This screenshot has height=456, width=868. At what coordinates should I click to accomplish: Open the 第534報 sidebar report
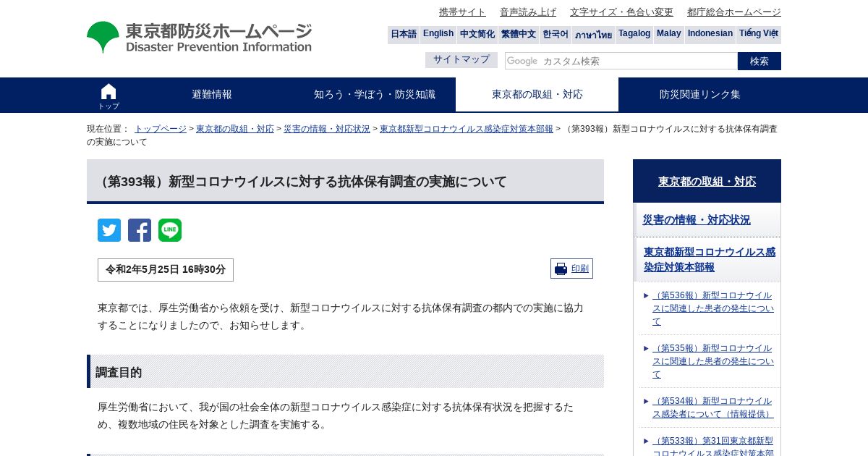(x=712, y=408)
